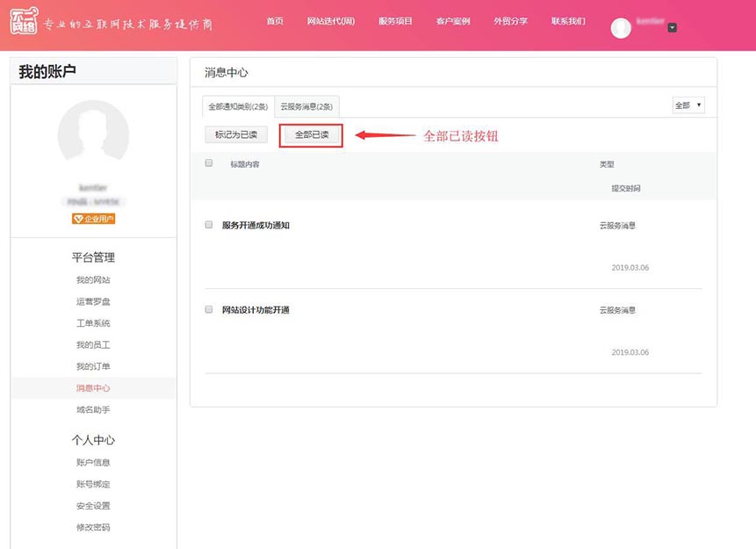Click the large profile picture in sidebar
This screenshot has width=756, height=549.
click(93, 135)
